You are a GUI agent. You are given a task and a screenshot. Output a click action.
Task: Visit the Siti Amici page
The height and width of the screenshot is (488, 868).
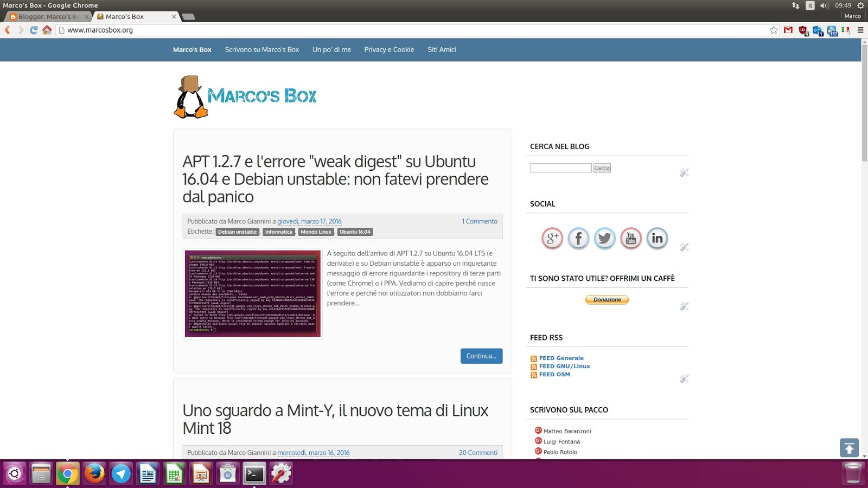click(442, 49)
